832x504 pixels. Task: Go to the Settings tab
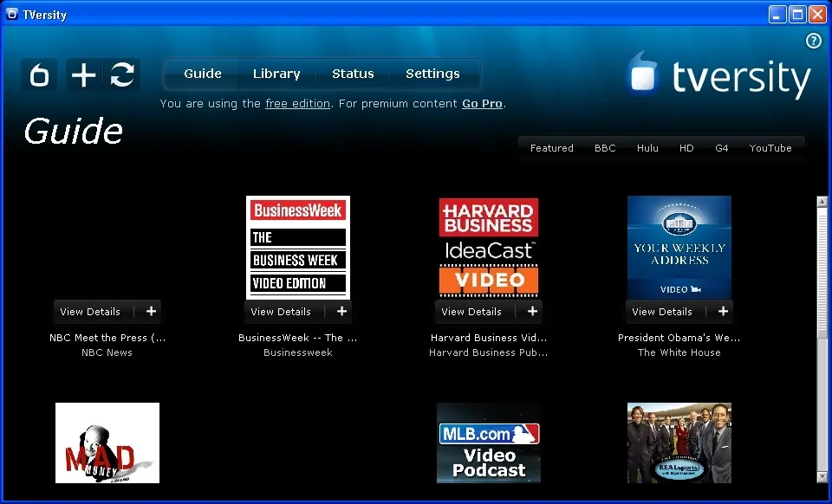[432, 74]
